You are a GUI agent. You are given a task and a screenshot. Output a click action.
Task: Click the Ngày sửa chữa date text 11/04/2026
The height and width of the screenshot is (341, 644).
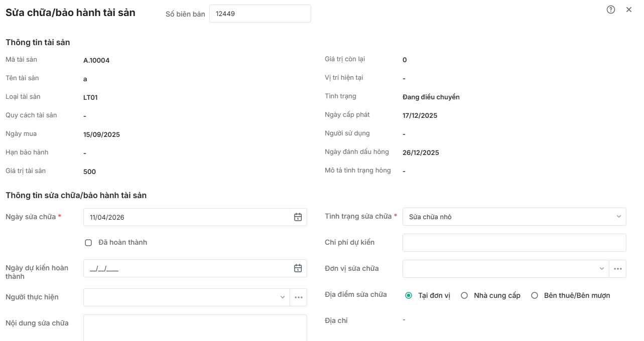click(x=107, y=218)
